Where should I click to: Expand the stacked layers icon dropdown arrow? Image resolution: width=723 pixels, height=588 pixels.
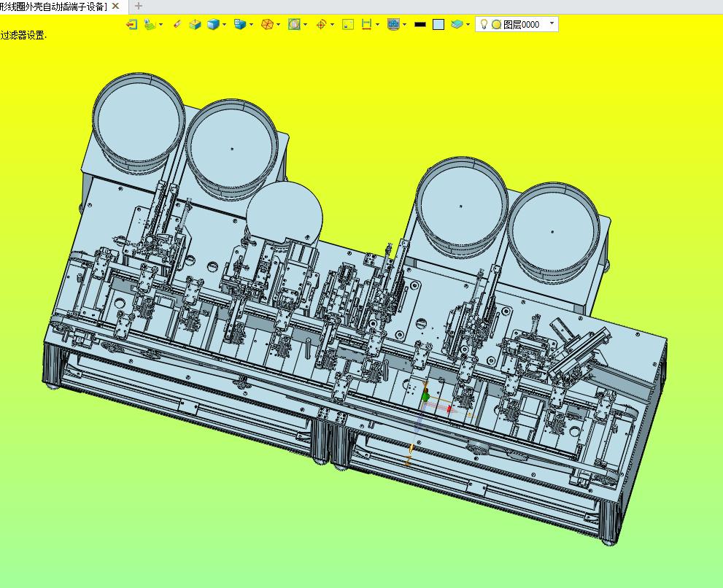click(468, 24)
